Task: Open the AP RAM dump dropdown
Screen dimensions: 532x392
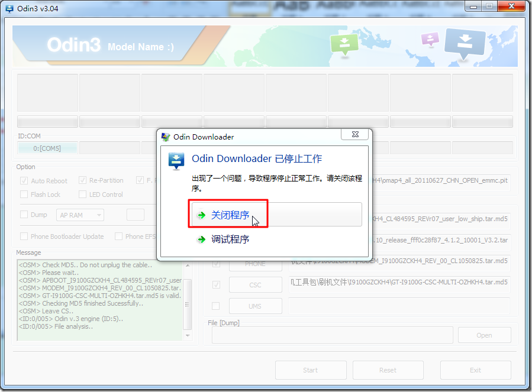Action: tap(80, 215)
